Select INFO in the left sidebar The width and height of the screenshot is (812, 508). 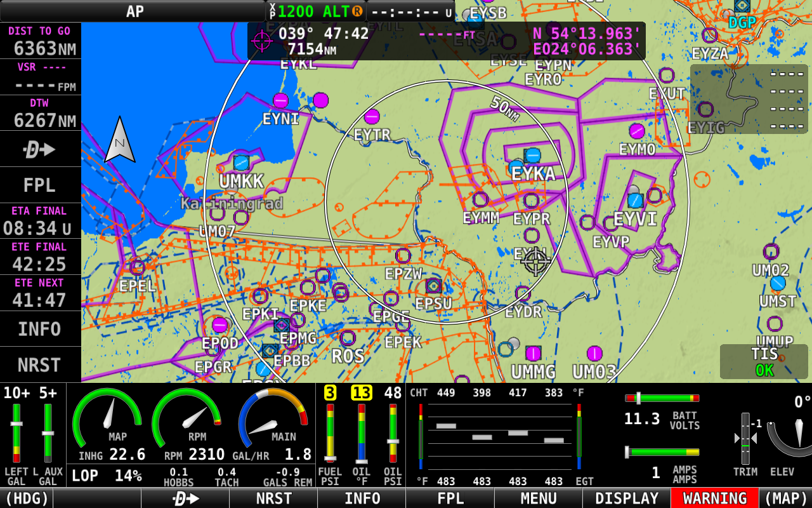(40, 328)
